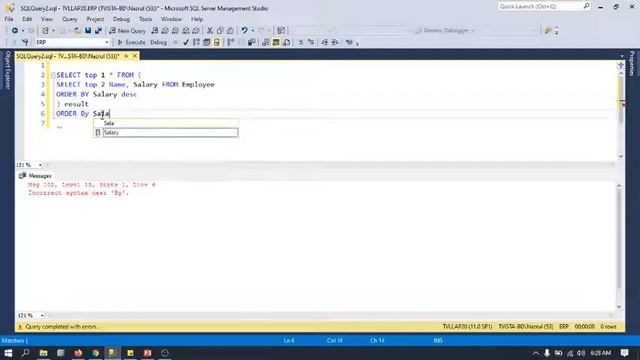This screenshot has height=360, width=640.
Task: Open the Tools menu
Action: pyautogui.click(x=145, y=19)
